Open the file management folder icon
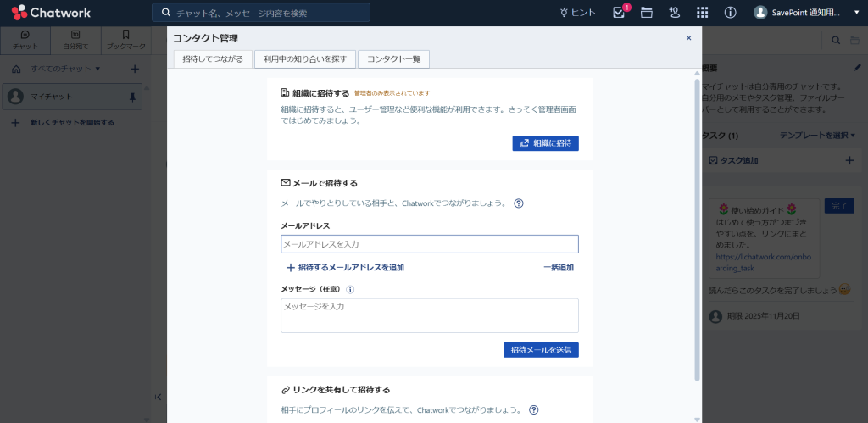Image resolution: width=868 pixels, height=423 pixels. pyautogui.click(x=647, y=13)
